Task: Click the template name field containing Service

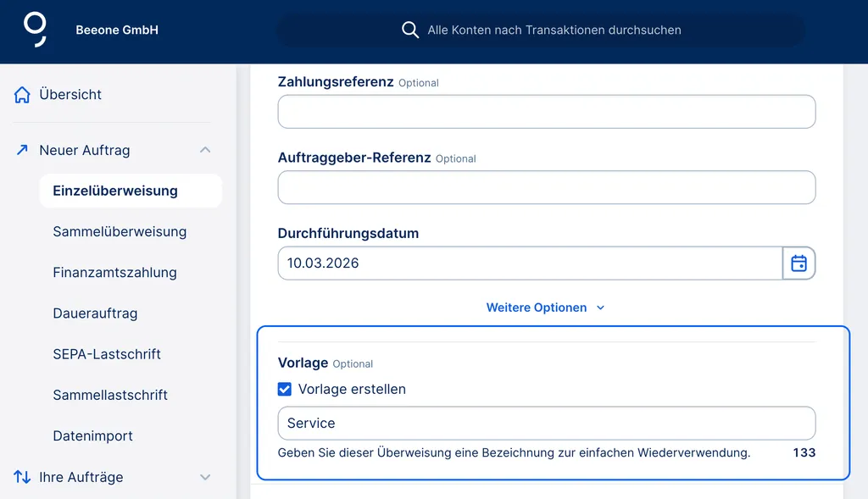Action: pyautogui.click(x=546, y=423)
